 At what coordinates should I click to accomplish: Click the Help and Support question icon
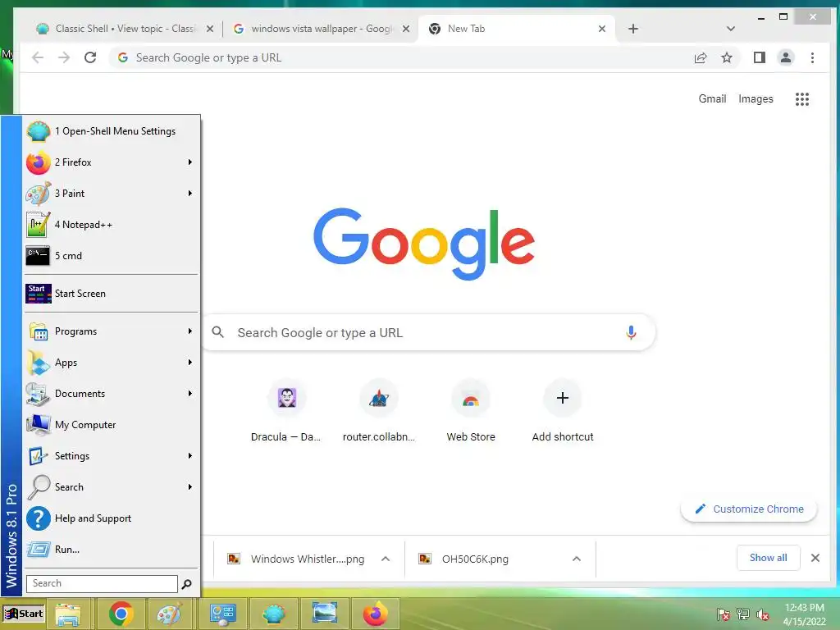(x=38, y=518)
